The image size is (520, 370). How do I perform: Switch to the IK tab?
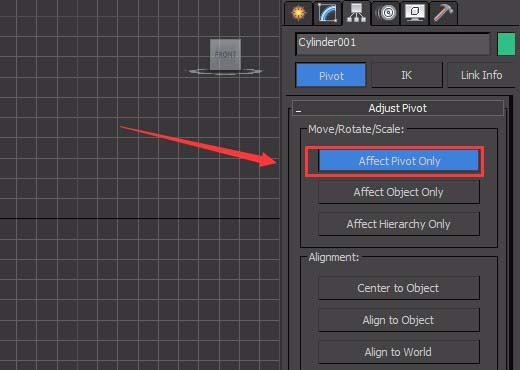[x=407, y=75]
